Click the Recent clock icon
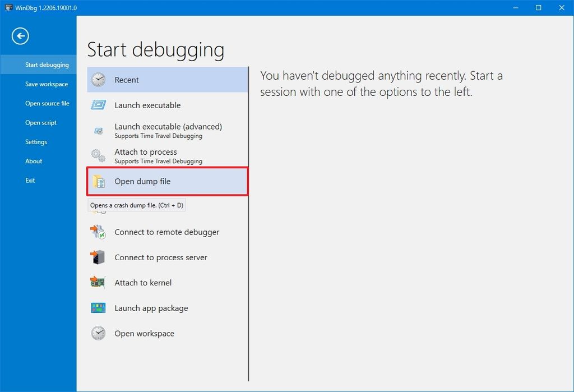 tap(99, 80)
